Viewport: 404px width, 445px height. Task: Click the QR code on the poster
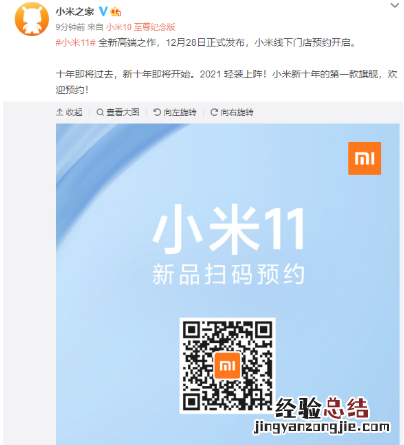[x=228, y=366]
